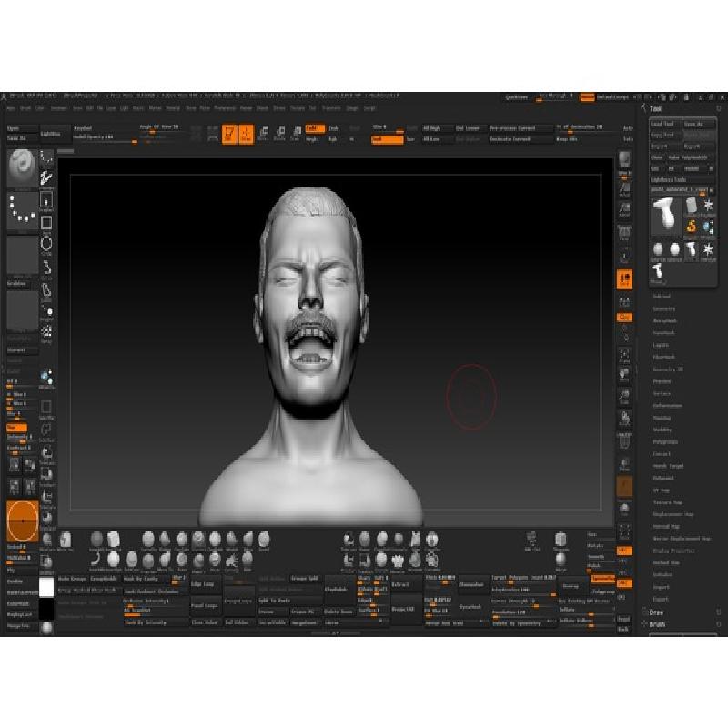Open the current brush thumbnail on left shelf
The height and width of the screenshot is (728, 728).
coord(22,167)
